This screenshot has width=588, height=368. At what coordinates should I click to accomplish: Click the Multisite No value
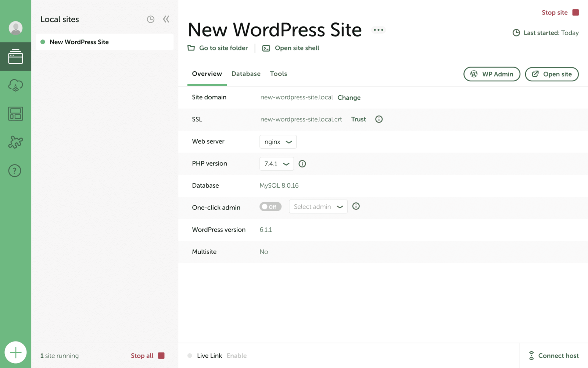tap(264, 252)
